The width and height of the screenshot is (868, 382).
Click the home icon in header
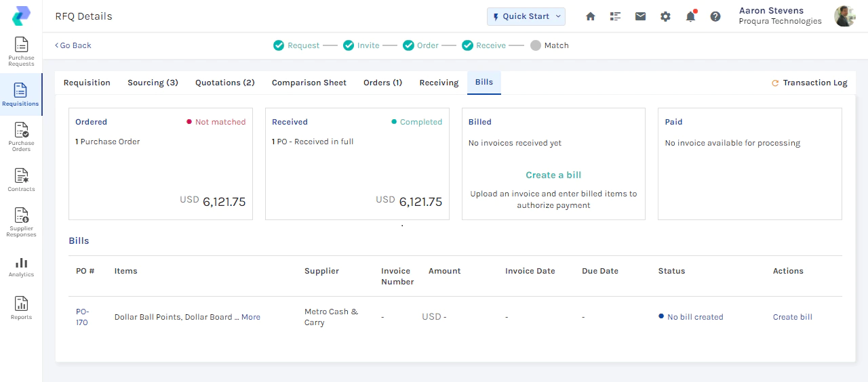(590, 16)
